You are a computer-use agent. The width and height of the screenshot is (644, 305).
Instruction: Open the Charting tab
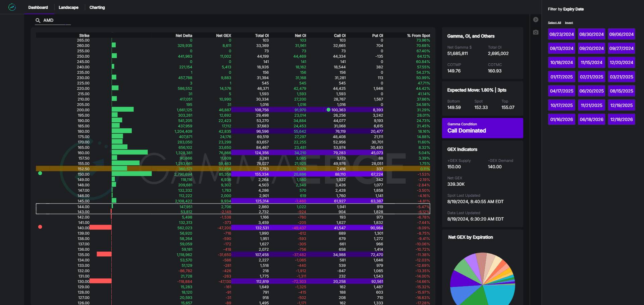pos(97,7)
